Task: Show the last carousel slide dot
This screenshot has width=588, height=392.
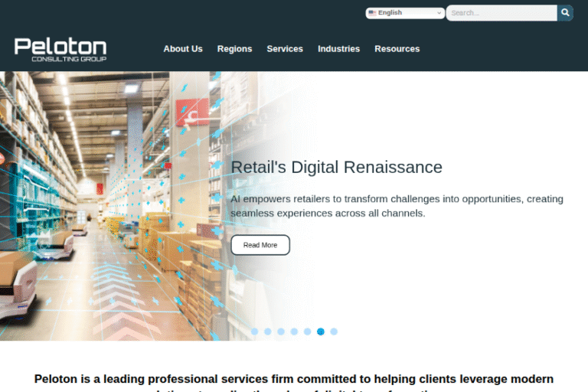Action: point(334,332)
